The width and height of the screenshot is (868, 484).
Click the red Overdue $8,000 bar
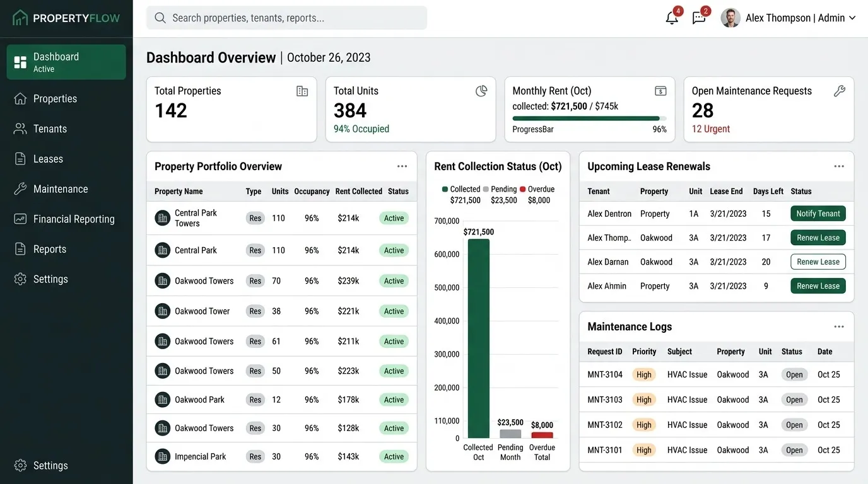(x=542, y=435)
